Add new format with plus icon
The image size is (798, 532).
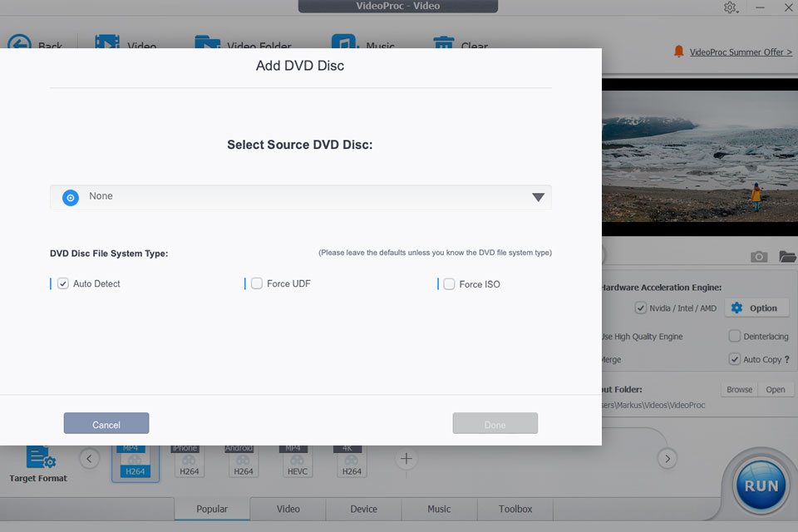(x=406, y=458)
